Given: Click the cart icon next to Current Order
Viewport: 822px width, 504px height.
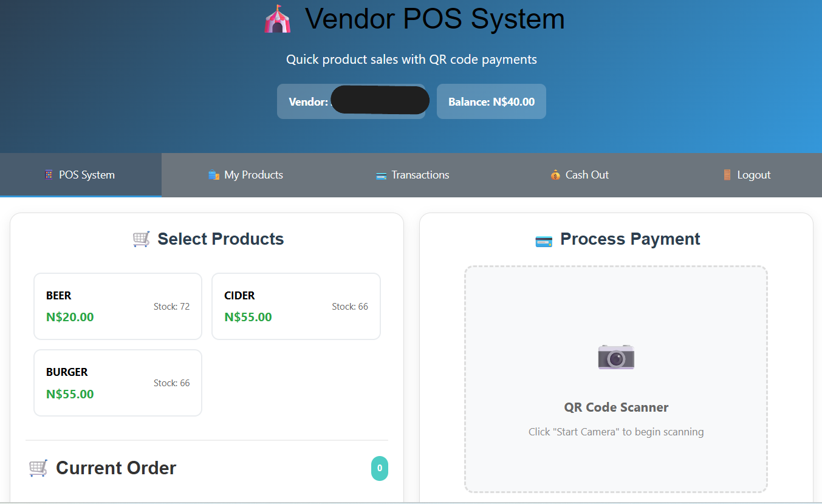Looking at the screenshot, I should [x=38, y=468].
